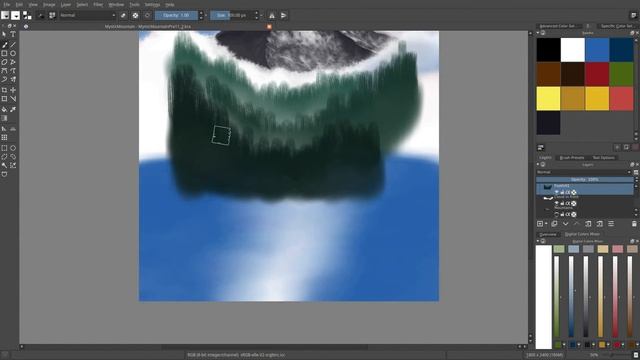
Task: Open fill pattern dropdown in toolbar
Action: (16, 16)
